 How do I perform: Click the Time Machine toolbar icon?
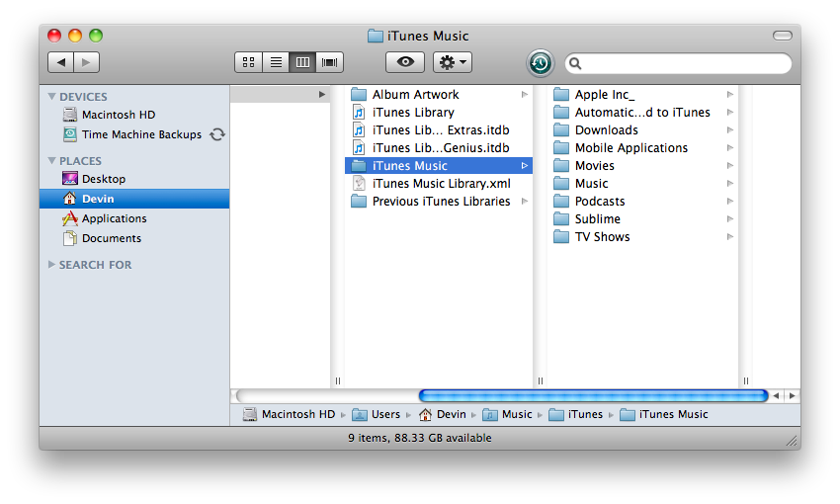click(540, 63)
